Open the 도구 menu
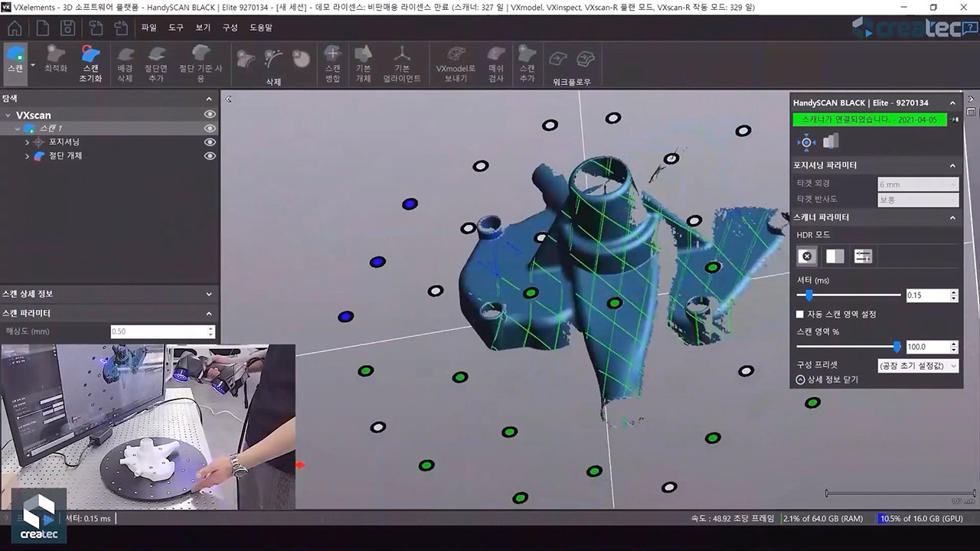Image resolution: width=980 pixels, height=551 pixels. [x=176, y=28]
